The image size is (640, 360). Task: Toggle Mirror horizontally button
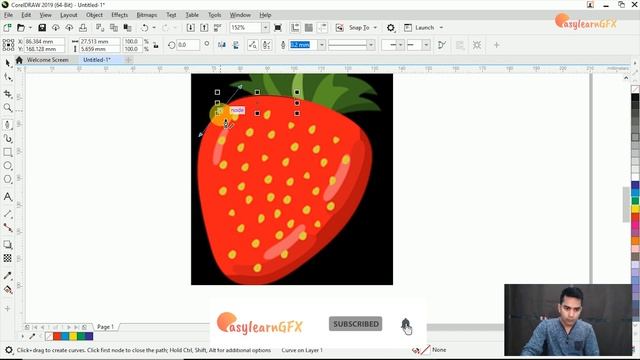(222, 45)
